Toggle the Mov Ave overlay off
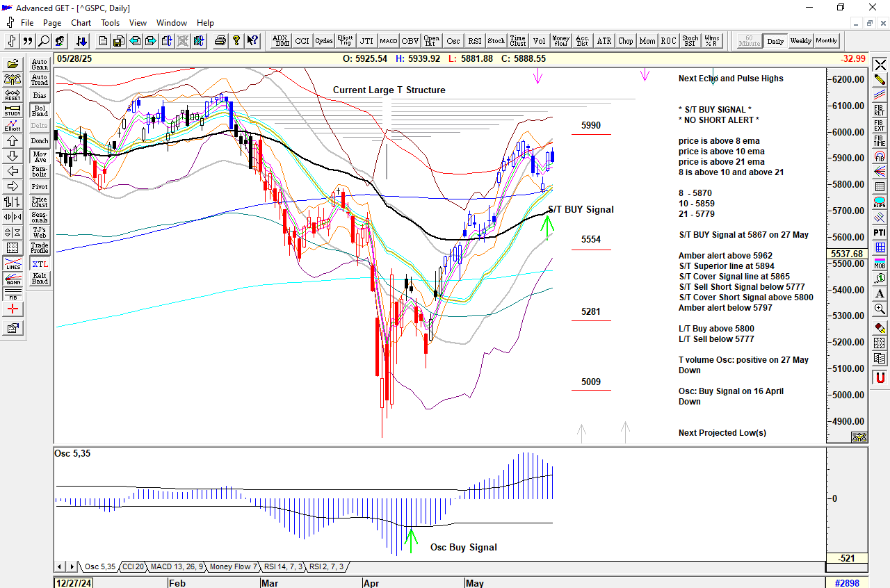Screen dimensions: 890x588 tap(40, 156)
